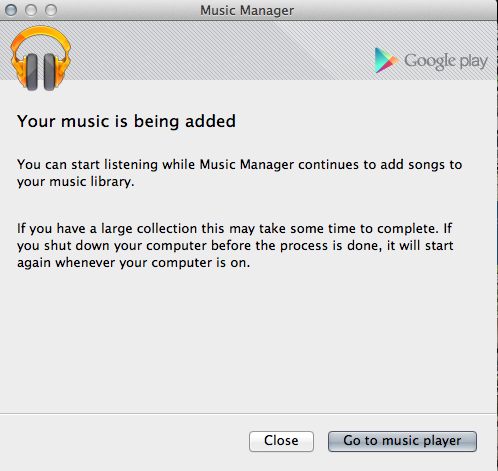Close the window using leftmost title bar button
Viewport: 498px width, 471px height.
coord(11,10)
